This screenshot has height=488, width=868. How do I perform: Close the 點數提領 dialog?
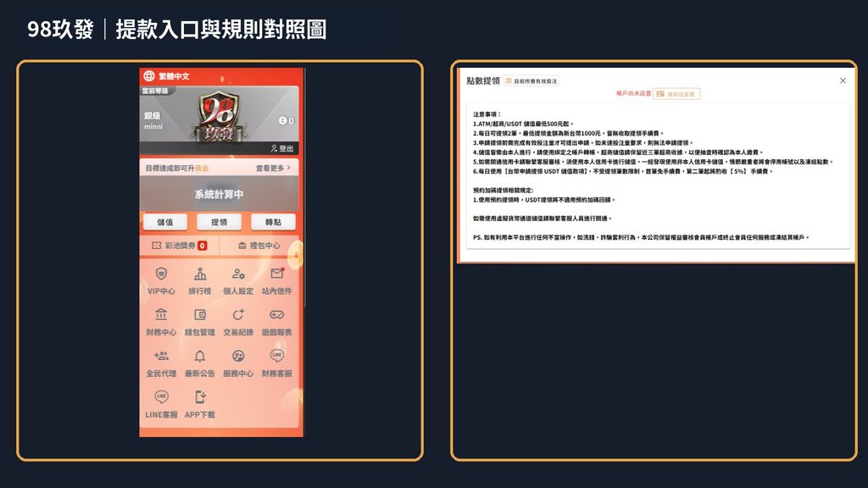click(x=843, y=80)
